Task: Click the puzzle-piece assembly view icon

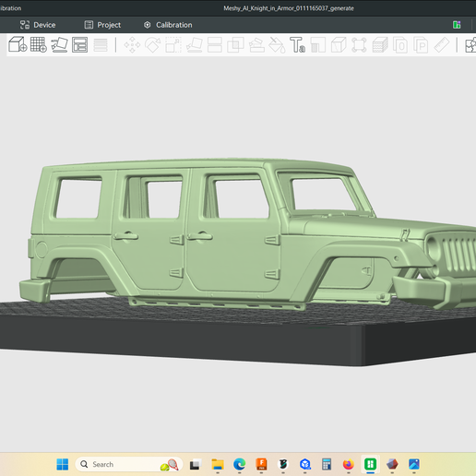Action: 470,45
